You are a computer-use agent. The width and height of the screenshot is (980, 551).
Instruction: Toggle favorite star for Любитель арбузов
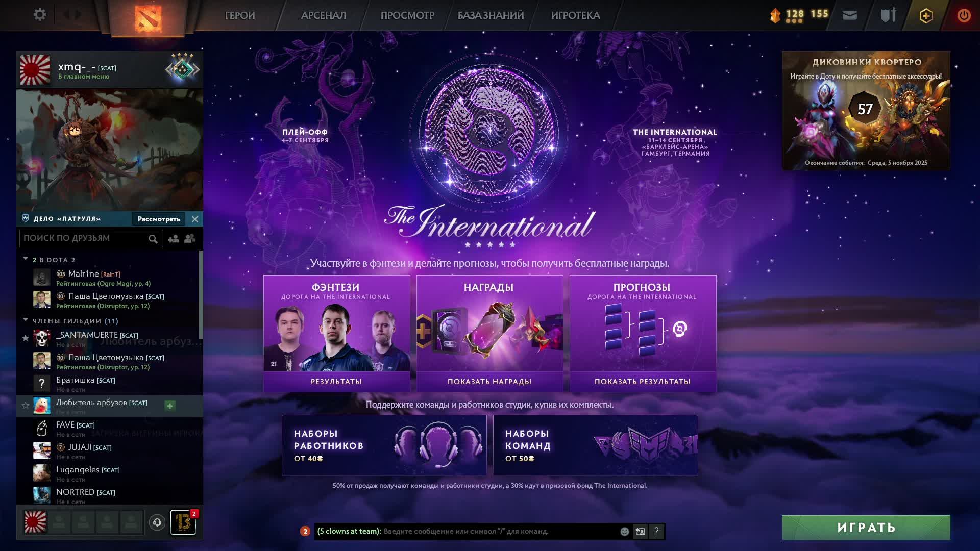click(26, 406)
